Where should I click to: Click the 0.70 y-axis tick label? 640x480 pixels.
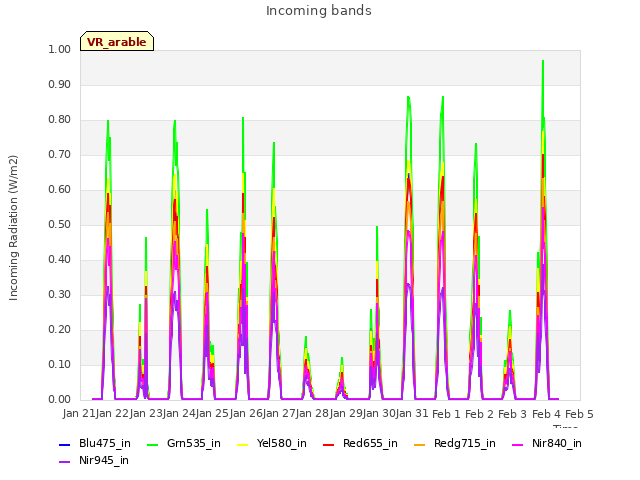[x=60, y=155]
